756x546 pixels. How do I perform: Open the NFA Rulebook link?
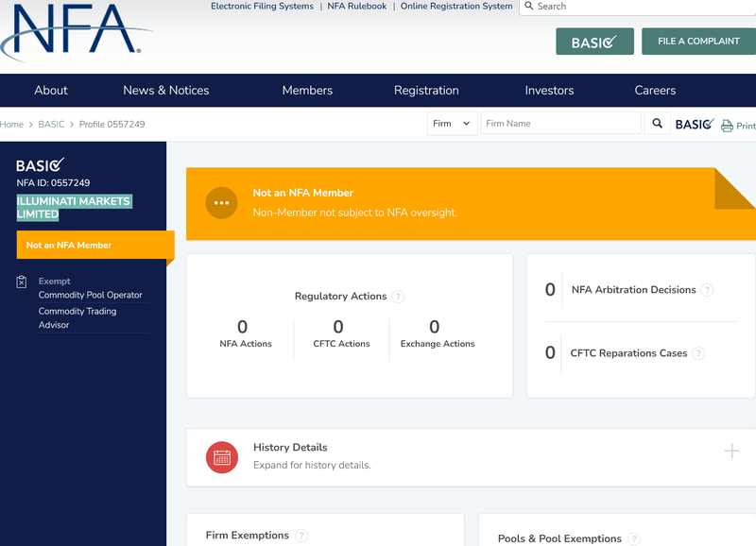click(357, 7)
